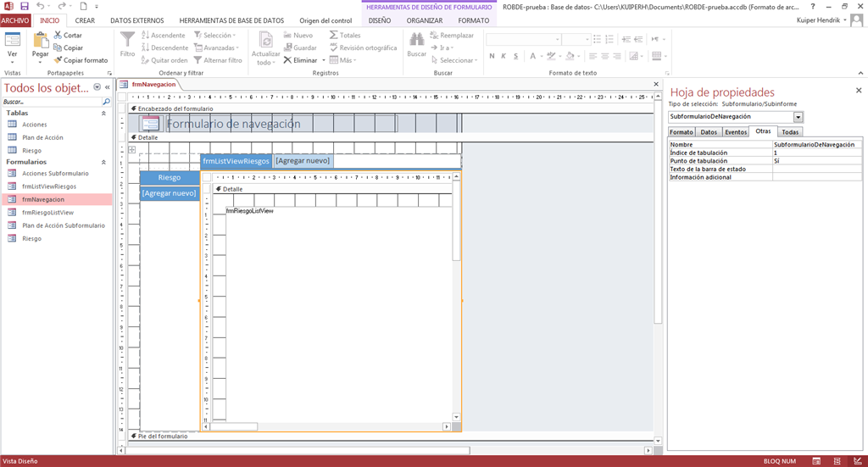This screenshot has height=467, width=868.
Task: Click Reemplazar in Buscar group
Action: point(452,35)
